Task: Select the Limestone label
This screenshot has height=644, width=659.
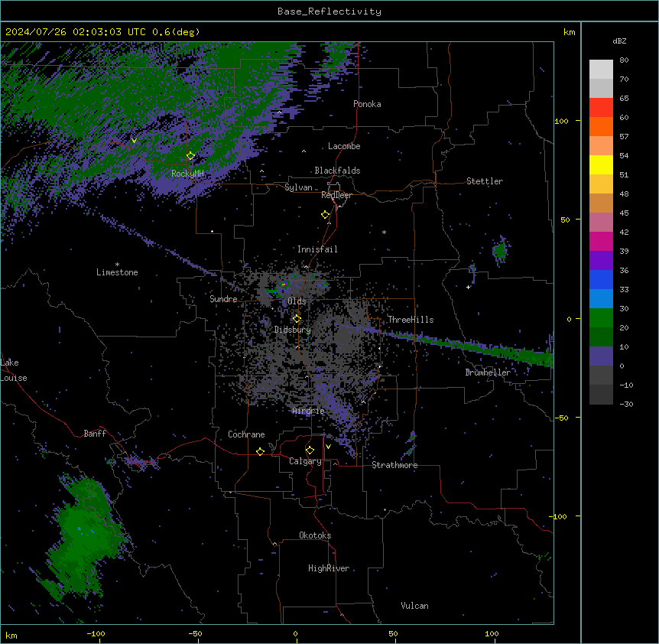Action: [x=117, y=272]
